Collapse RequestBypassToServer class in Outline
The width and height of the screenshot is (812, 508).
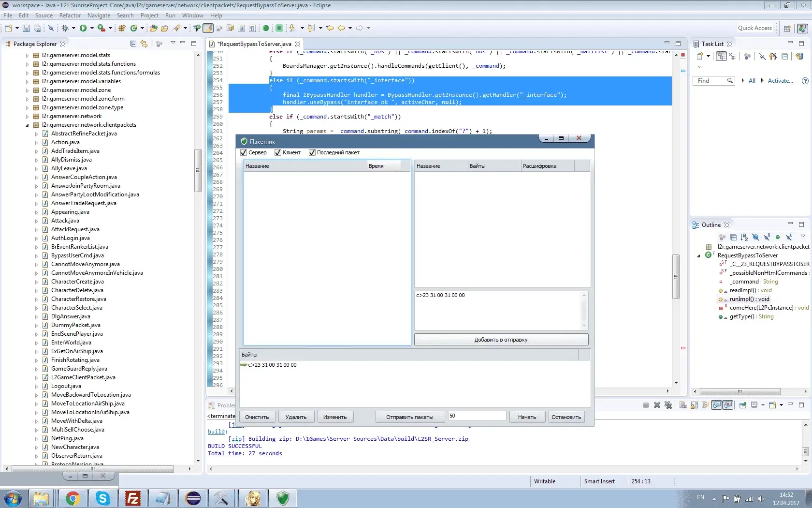698,256
